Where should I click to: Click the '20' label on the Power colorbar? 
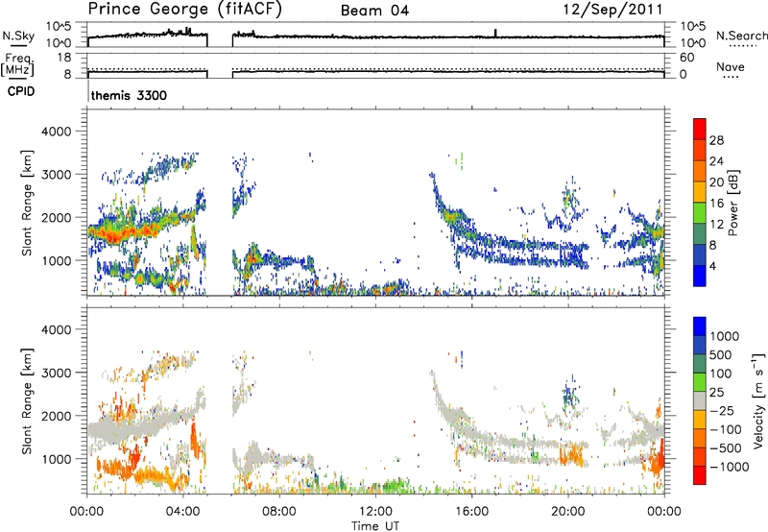point(716,182)
